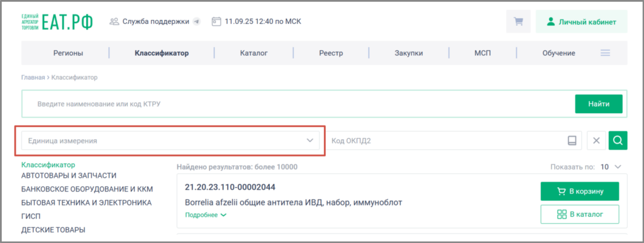Image resolution: width=644 pixels, height=243 pixels.
Task: Click the calendar icon near the date
Action: [x=216, y=21]
